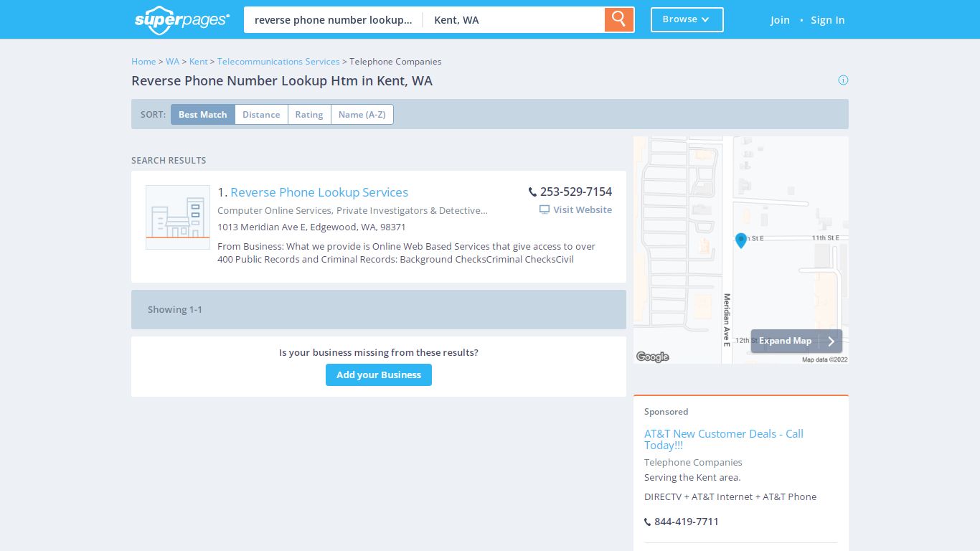This screenshot has width=980, height=551.
Task: Open the Superpages logo home link
Action: pos(182,19)
